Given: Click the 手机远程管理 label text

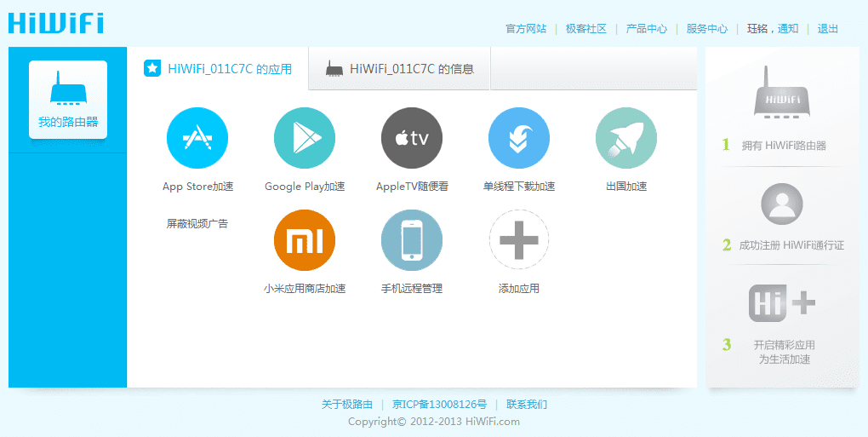Looking at the screenshot, I should pyautogui.click(x=412, y=289).
